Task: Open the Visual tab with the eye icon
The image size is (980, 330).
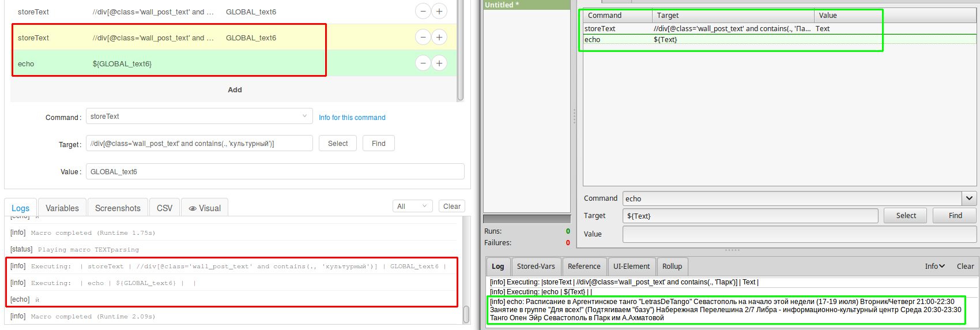Action: 205,208
